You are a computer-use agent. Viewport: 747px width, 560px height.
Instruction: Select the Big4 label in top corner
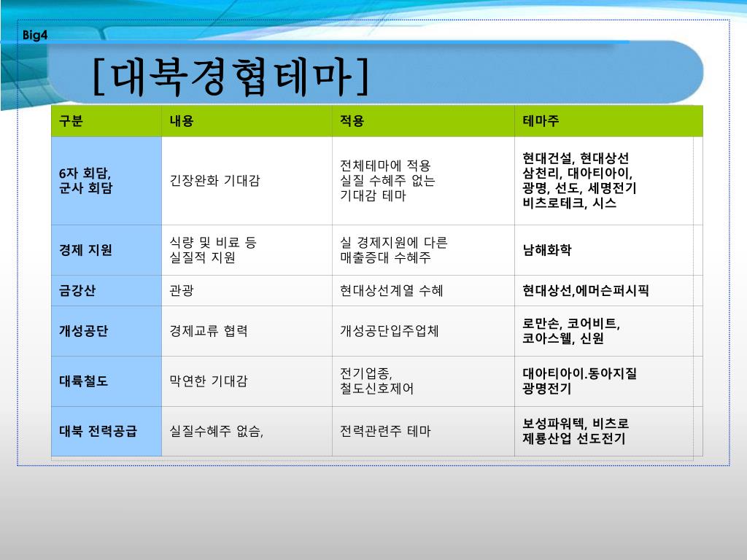35,35
